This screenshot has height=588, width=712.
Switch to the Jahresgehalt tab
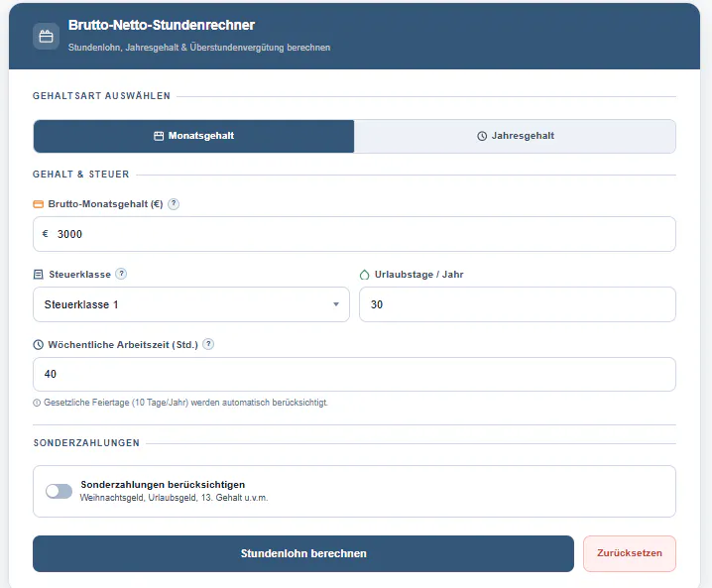click(x=515, y=136)
